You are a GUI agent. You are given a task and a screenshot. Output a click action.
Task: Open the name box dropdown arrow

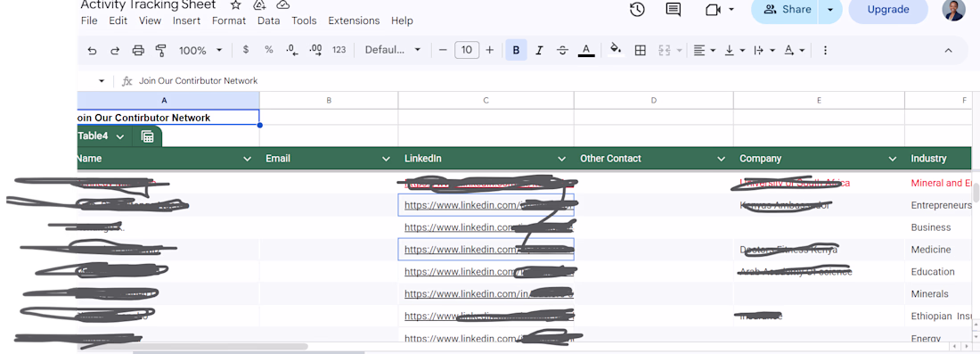(102, 81)
